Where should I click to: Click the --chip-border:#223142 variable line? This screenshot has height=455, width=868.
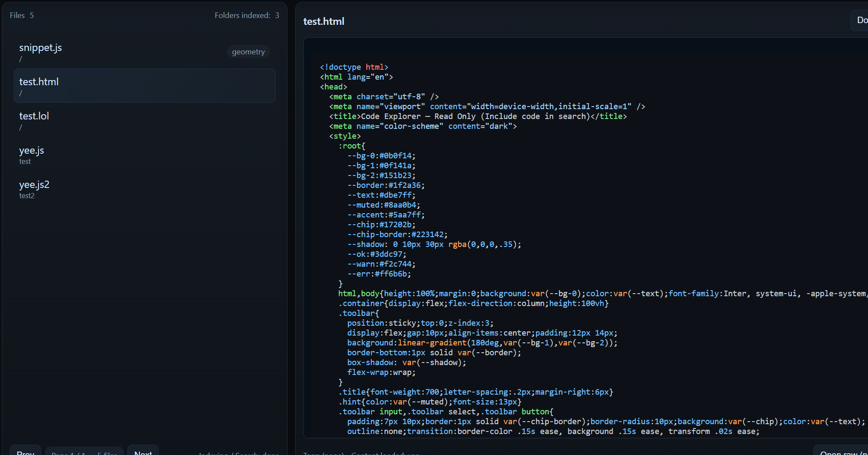click(397, 235)
